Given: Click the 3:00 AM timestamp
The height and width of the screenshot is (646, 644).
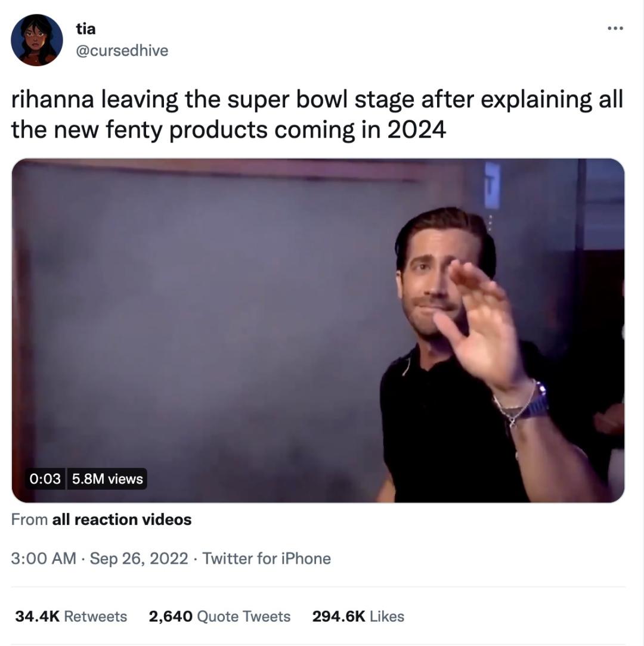Looking at the screenshot, I should pos(44,558).
